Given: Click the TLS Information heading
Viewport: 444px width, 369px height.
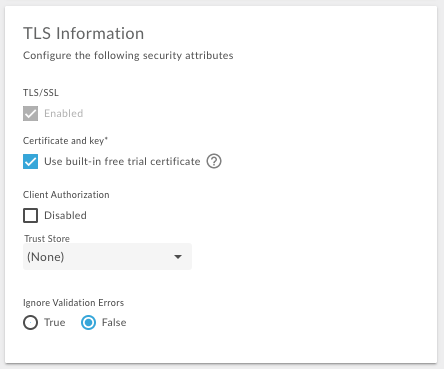Looking at the screenshot, I should pyautogui.click(x=84, y=33).
